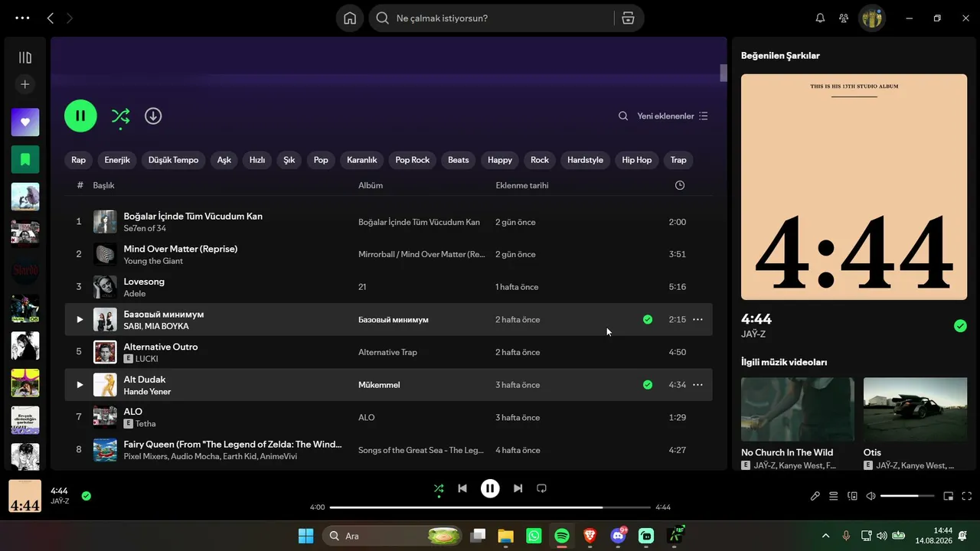980x551 pixels.
Task: Create a new playlist with plus icon
Action: click(25, 84)
